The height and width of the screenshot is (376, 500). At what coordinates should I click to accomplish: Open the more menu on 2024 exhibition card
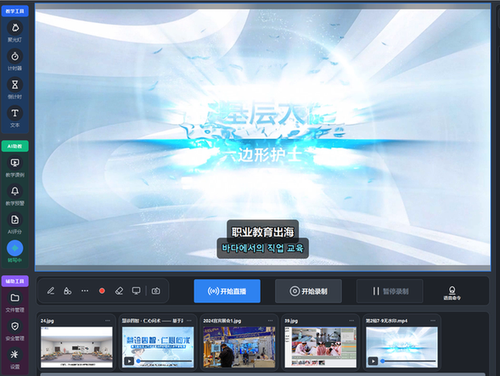tap(270, 321)
